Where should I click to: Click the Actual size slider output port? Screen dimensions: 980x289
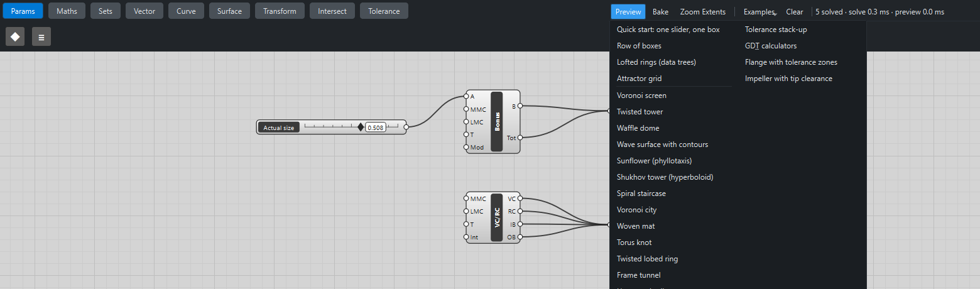pyautogui.click(x=406, y=127)
